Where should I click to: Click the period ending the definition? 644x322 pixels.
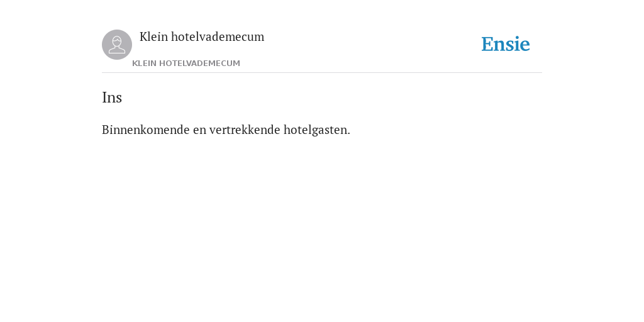click(x=348, y=133)
